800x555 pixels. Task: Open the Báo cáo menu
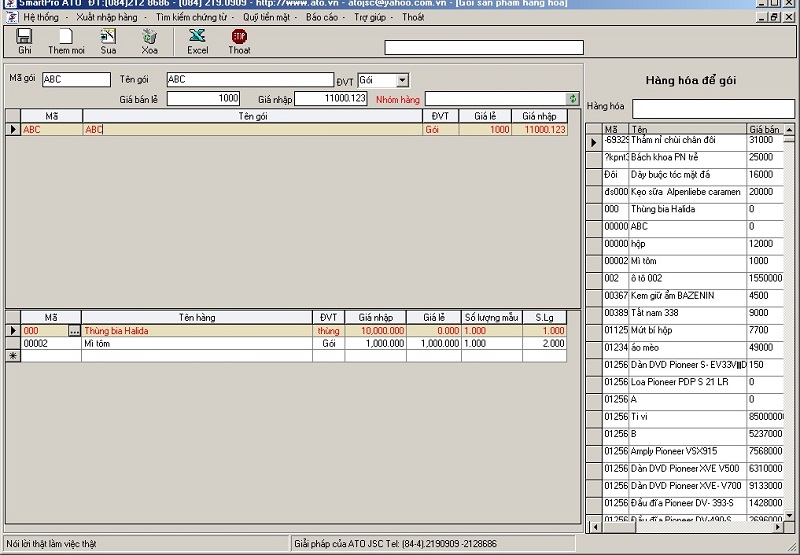322,17
